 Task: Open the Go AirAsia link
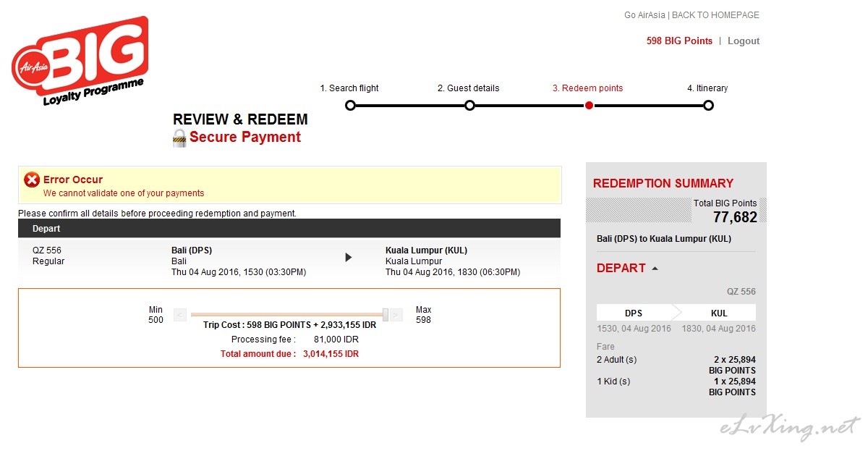pyautogui.click(x=644, y=15)
